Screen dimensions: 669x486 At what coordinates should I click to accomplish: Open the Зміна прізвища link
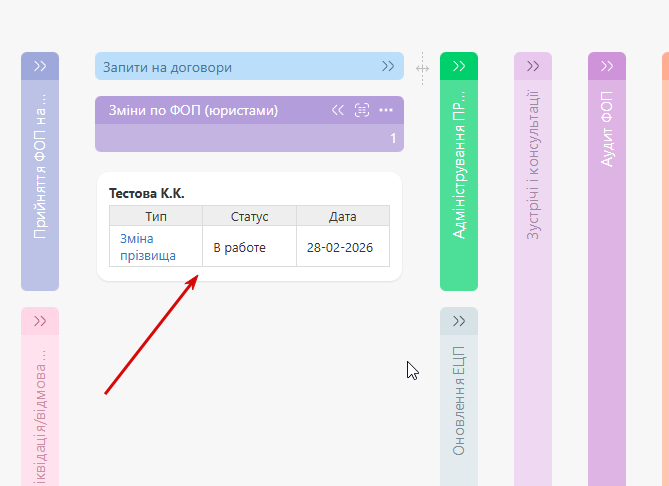point(147,247)
